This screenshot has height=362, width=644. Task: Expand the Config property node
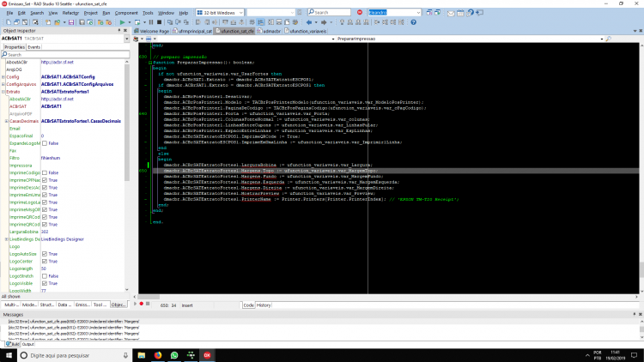3,77
